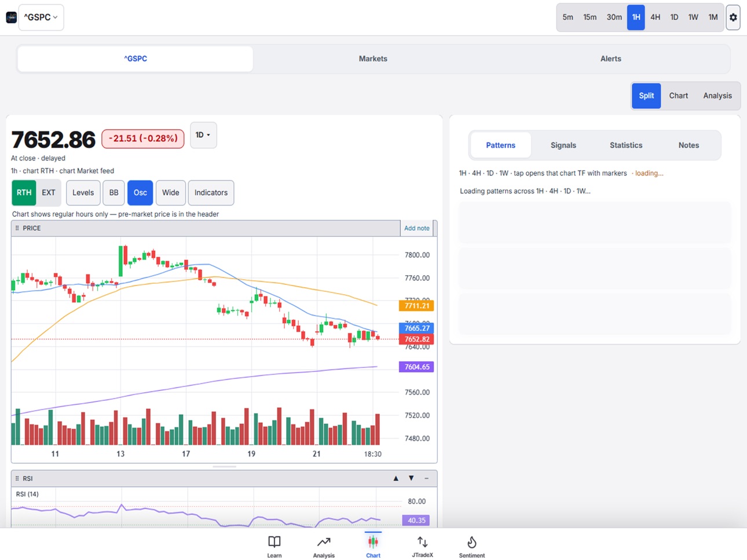
Task: Enable RTH regular hours mode
Action: pyautogui.click(x=24, y=193)
